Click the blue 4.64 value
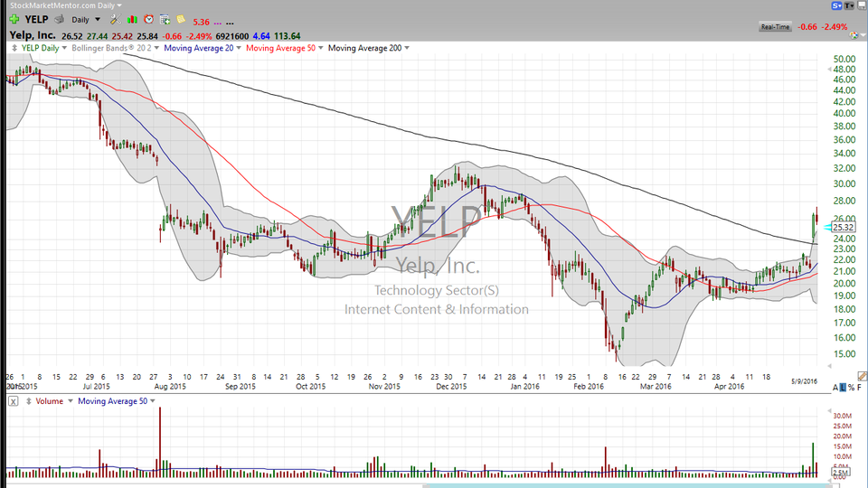Screen dimensions: 868x488 point(261,36)
